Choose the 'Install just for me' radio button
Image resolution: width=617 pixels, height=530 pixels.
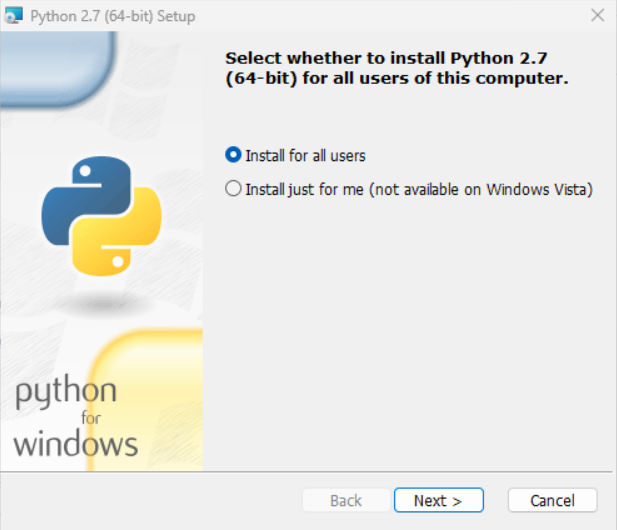click(x=234, y=189)
